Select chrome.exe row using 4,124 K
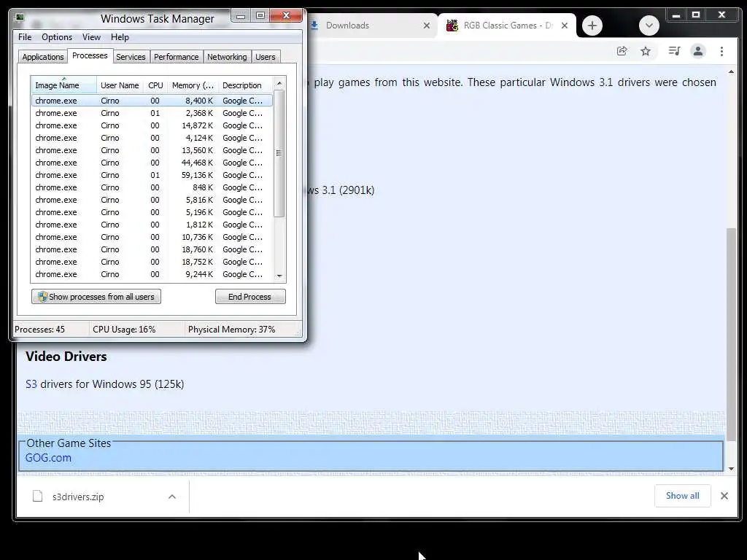The height and width of the screenshot is (560, 747). tap(152, 138)
